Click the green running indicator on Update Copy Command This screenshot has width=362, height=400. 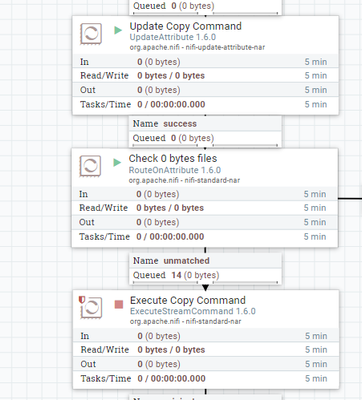118,30
